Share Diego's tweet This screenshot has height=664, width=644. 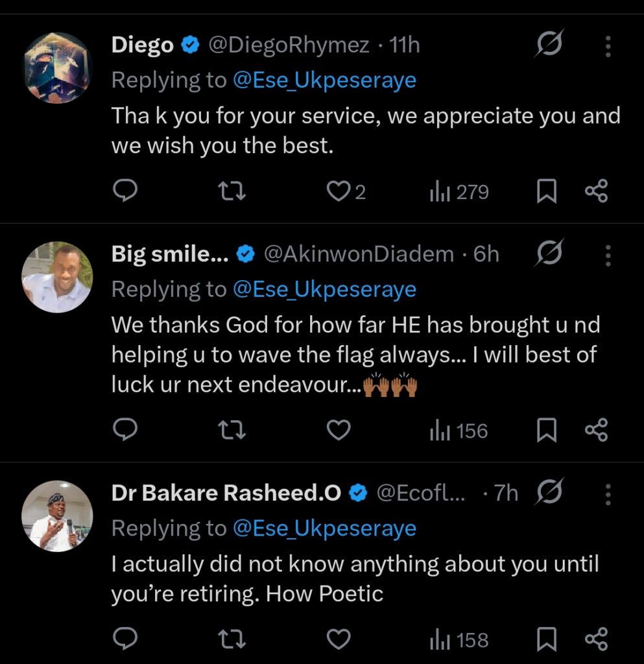point(596,191)
